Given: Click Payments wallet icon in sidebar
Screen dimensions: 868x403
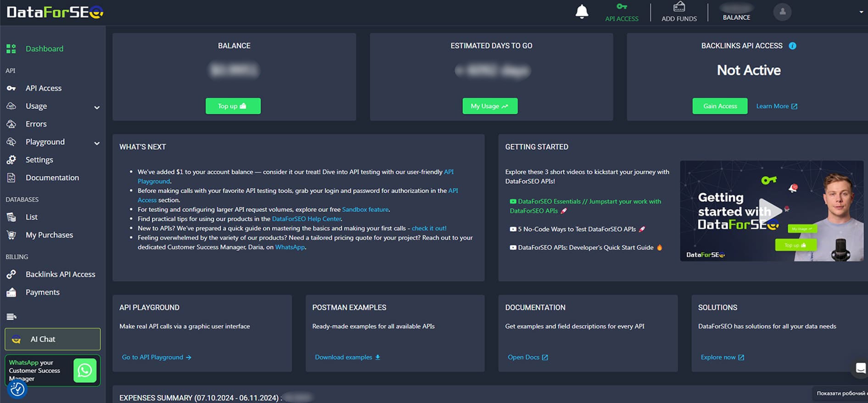Looking at the screenshot, I should [11, 292].
